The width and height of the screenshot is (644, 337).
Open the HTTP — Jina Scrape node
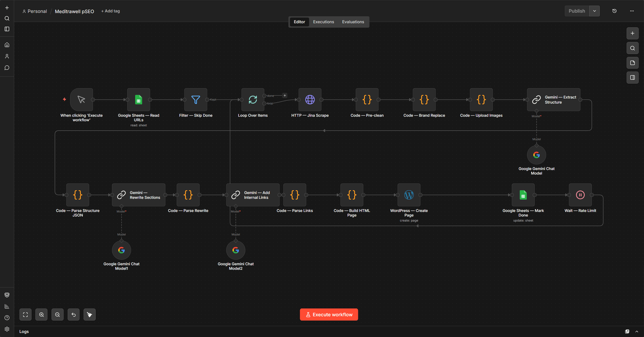pos(310,99)
